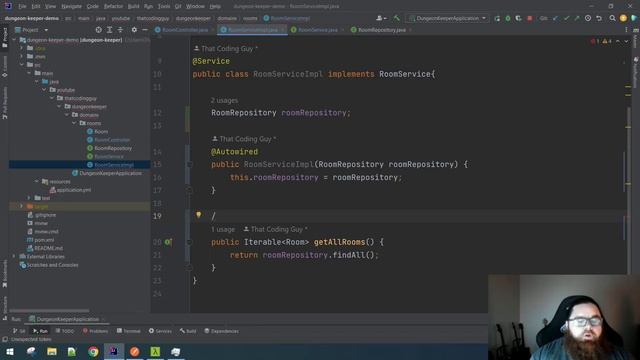Push commits with Git arrow icon
The image size is (640, 360).
(x=577, y=18)
